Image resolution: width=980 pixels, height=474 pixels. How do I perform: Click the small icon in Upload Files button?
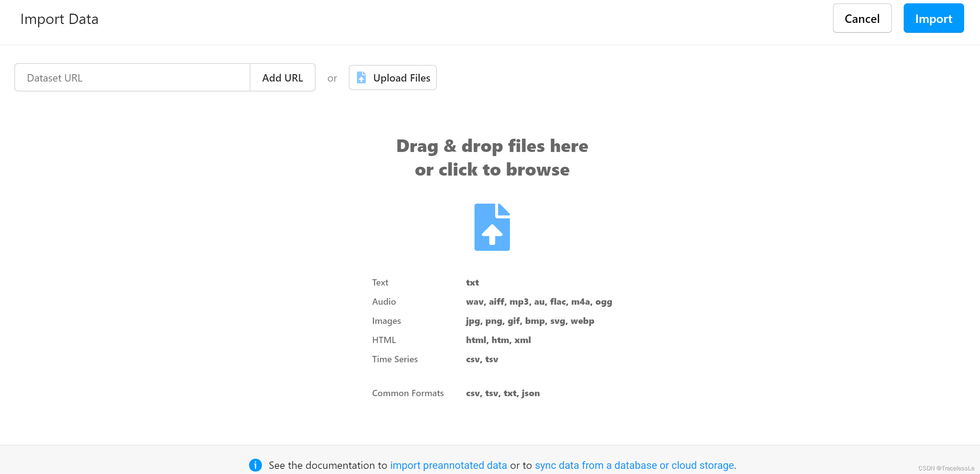point(361,78)
